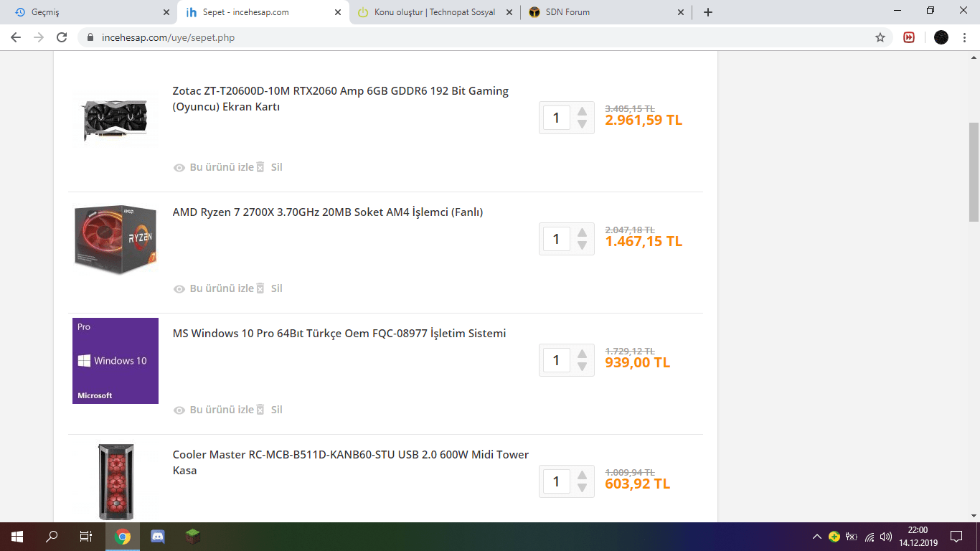Click the quantity field for Windows 10 Pro
The image size is (980, 551).
point(557,360)
